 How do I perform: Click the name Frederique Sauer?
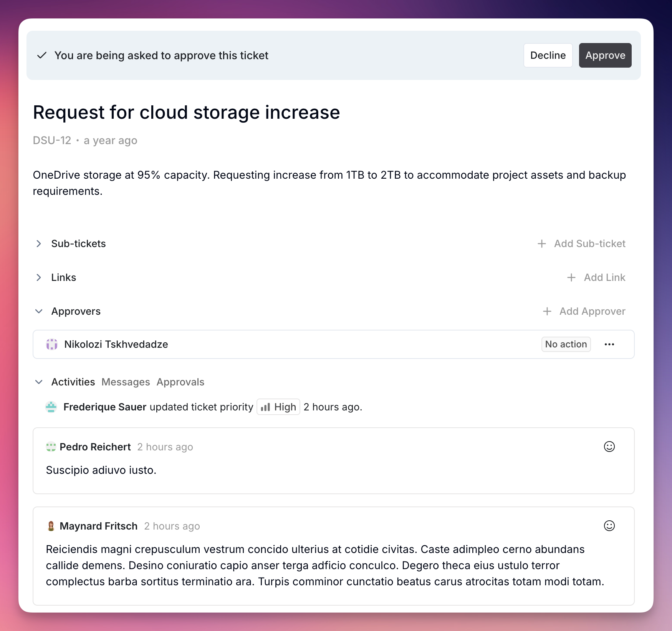tap(105, 407)
